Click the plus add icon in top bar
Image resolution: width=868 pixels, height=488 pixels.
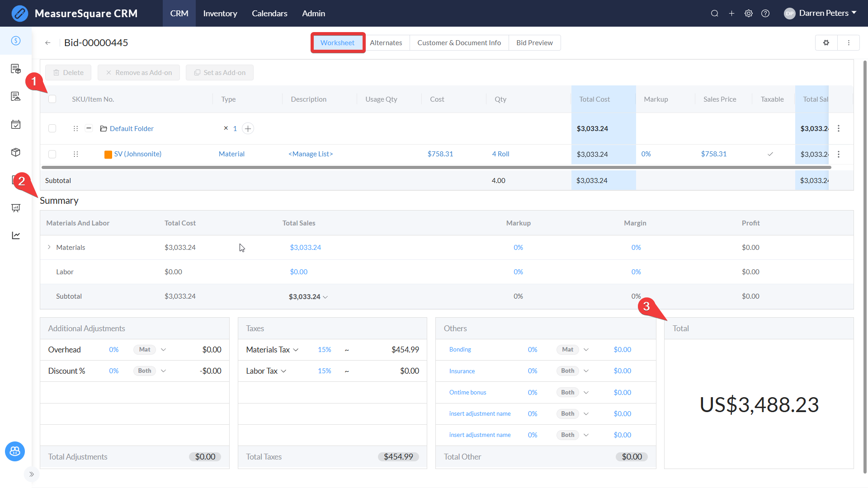point(731,14)
